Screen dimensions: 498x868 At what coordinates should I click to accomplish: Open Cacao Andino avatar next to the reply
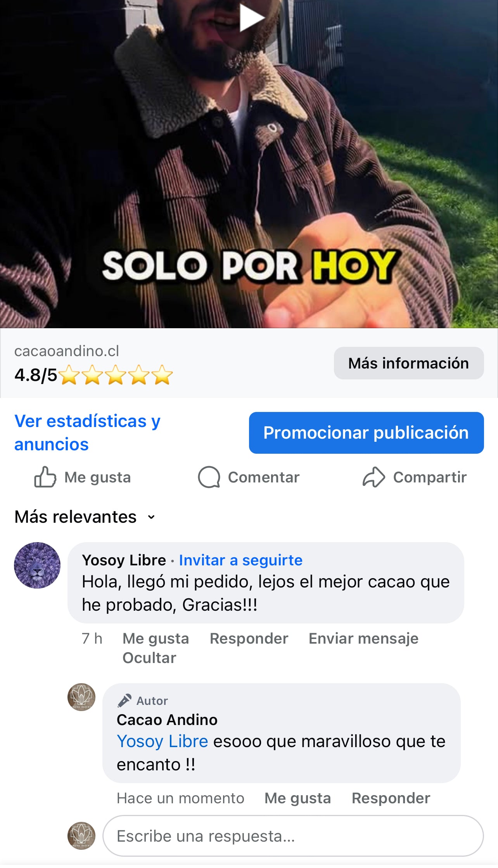[81, 697]
